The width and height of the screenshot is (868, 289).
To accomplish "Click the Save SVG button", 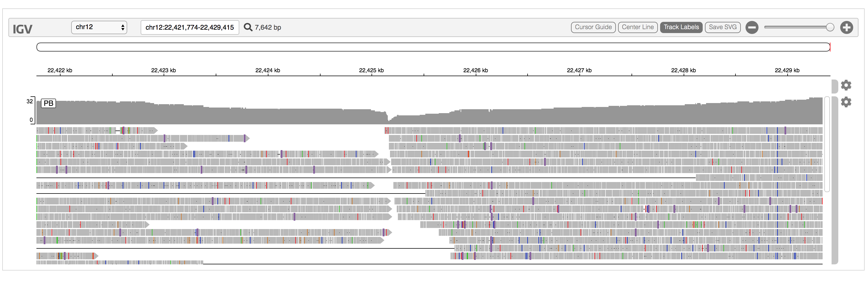I will (x=722, y=27).
